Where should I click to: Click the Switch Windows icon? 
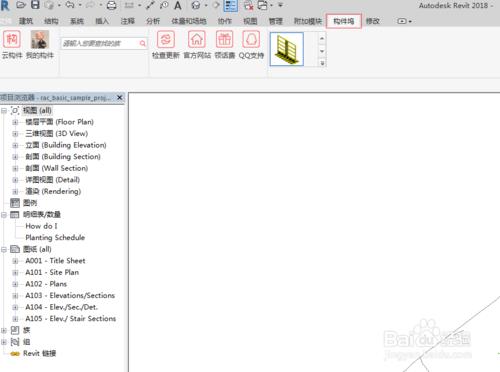click(x=263, y=5)
